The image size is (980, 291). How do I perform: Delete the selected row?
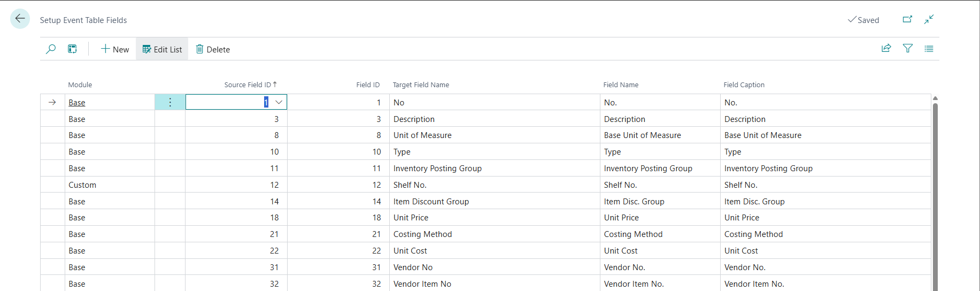[x=213, y=49]
